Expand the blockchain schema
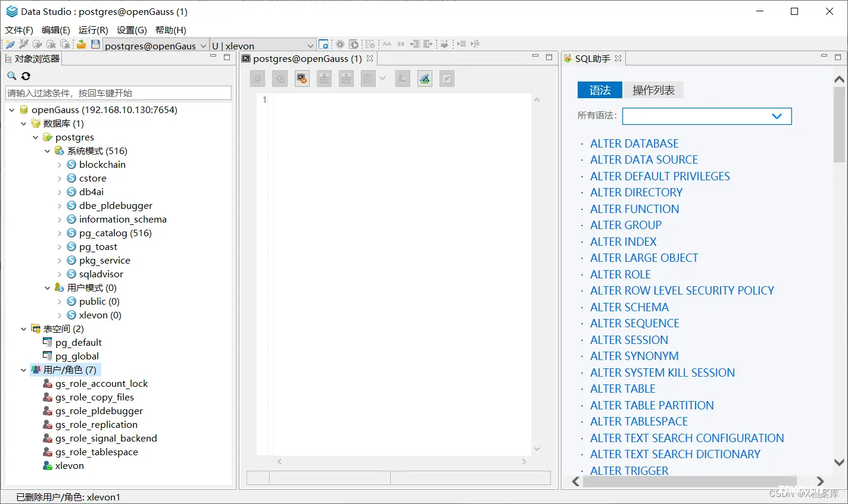The image size is (848, 504). [x=59, y=165]
